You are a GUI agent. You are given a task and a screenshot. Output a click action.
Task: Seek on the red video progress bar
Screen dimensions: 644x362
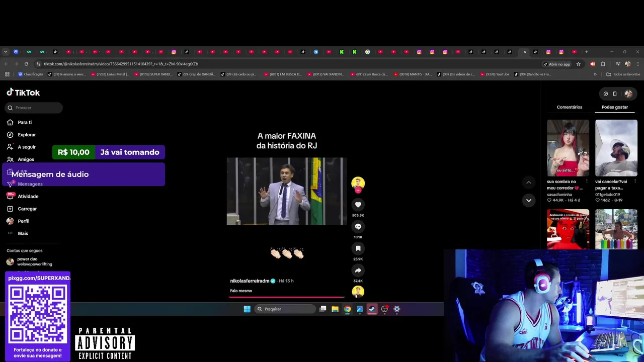[x=287, y=297]
